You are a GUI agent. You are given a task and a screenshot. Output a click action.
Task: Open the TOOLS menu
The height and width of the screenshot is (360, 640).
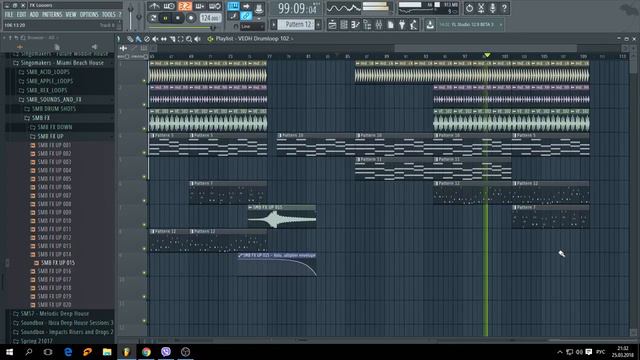click(x=109, y=15)
